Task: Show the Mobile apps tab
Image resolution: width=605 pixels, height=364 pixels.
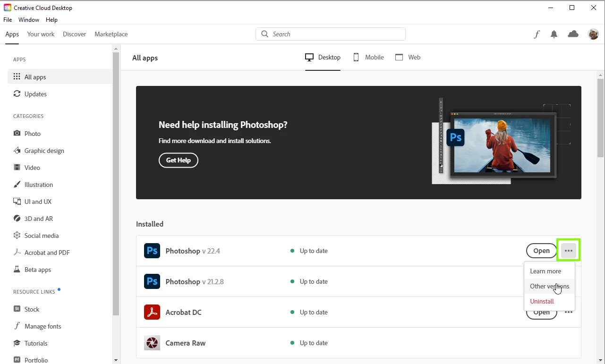Action: pos(368,57)
